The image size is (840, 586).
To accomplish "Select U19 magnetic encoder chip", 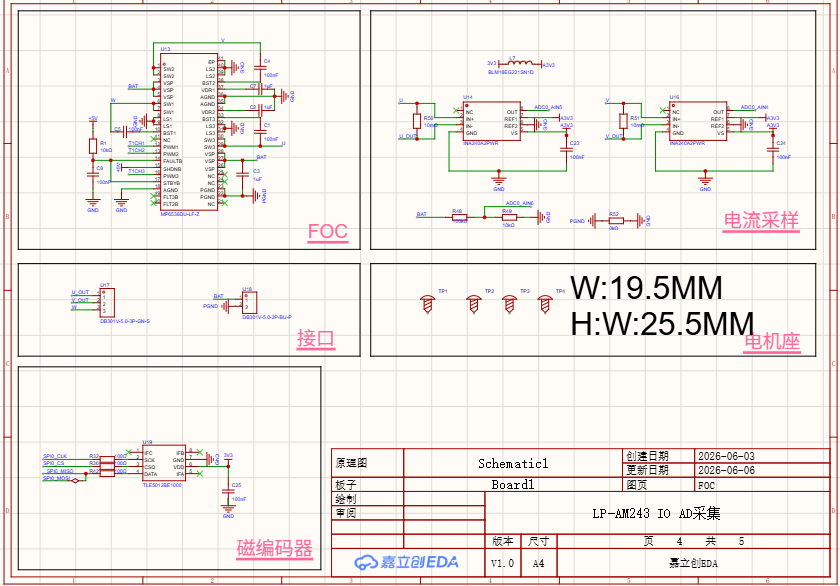I will (x=164, y=463).
